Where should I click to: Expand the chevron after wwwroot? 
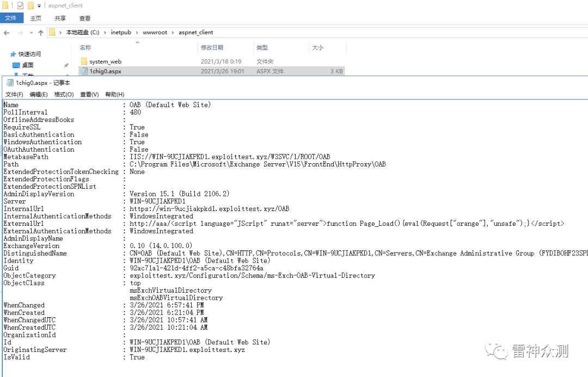coord(173,33)
